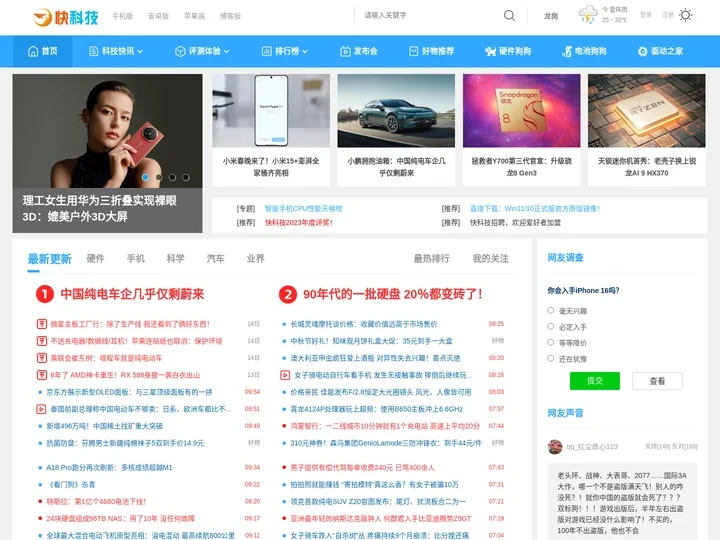Screen dimensions: 720x540
Task: Open the 博客版 link in header
Action: coord(231,16)
